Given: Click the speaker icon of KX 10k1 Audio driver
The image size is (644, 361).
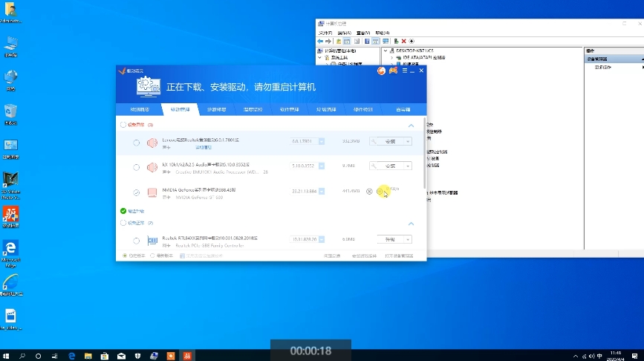Looking at the screenshot, I should click(x=152, y=167).
